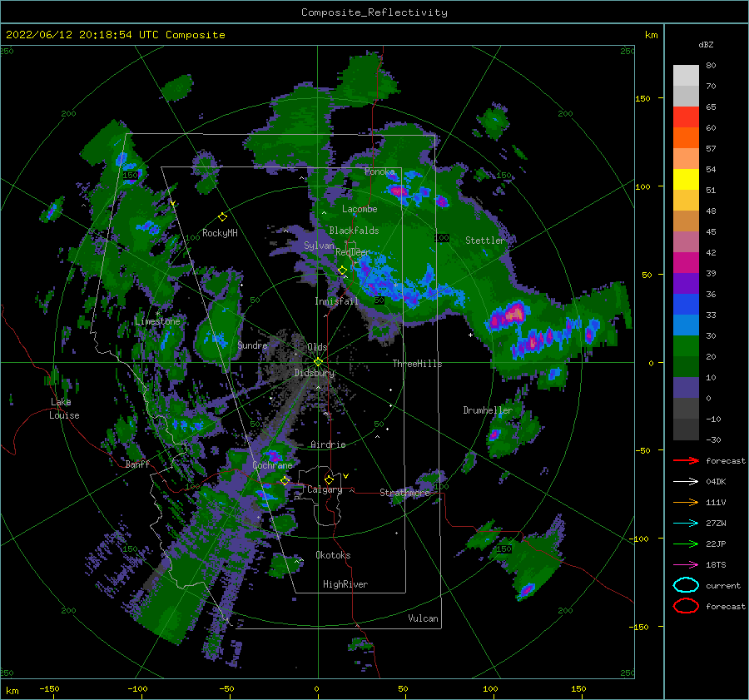Click the red forecast ellipse legend icon
Viewport: 749px width, 700px height.
(686, 606)
